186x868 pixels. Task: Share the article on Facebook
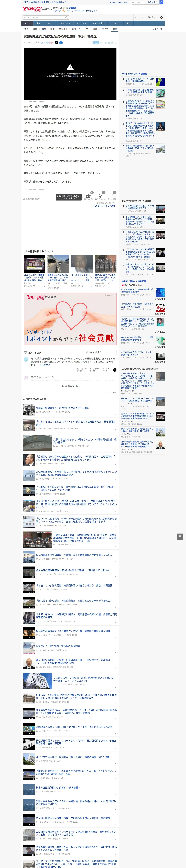pyautogui.click(x=61, y=43)
